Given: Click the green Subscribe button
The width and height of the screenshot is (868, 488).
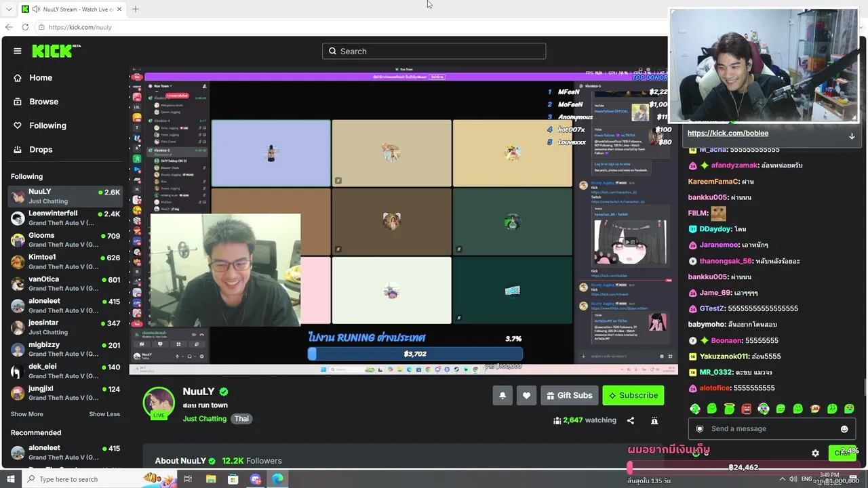Looking at the screenshot, I should coord(633,395).
